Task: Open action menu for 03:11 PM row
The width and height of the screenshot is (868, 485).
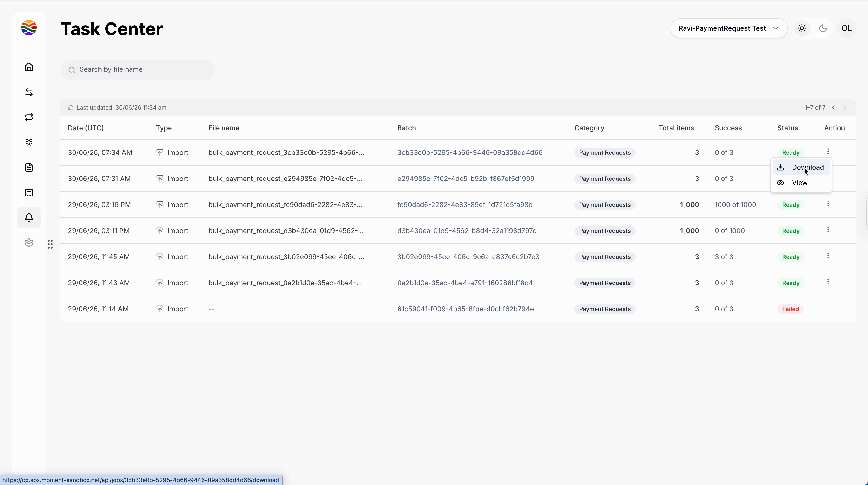Action: coord(828,230)
